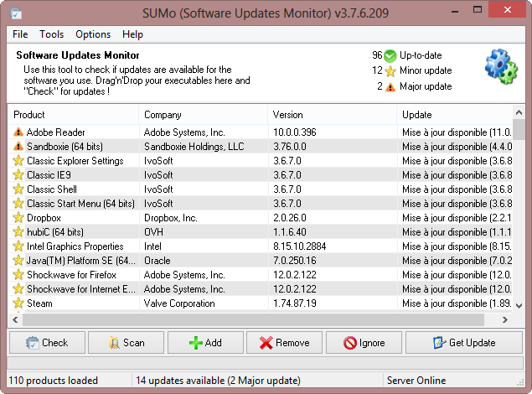Click '110 products loaded' in status bar

(x=54, y=381)
